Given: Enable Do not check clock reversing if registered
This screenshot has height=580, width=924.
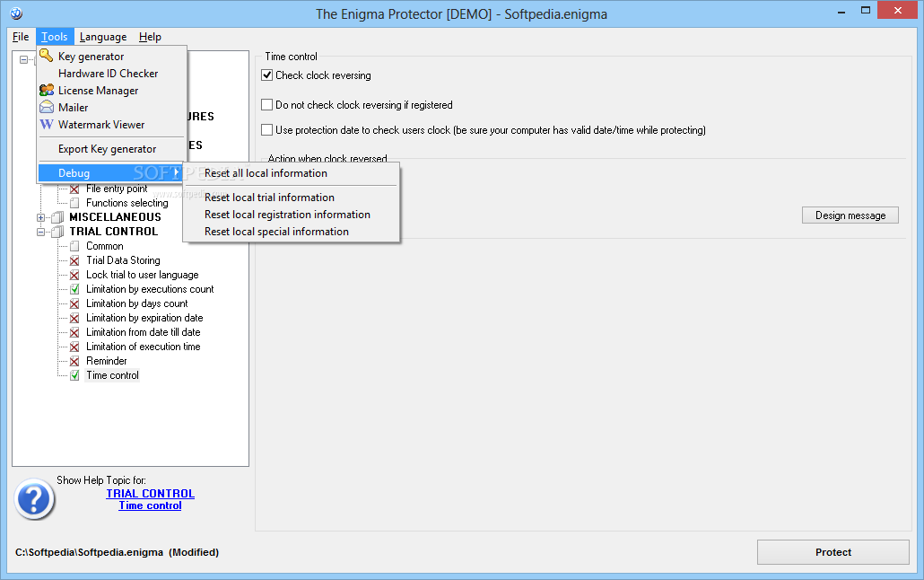Looking at the screenshot, I should click(x=267, y=104).
